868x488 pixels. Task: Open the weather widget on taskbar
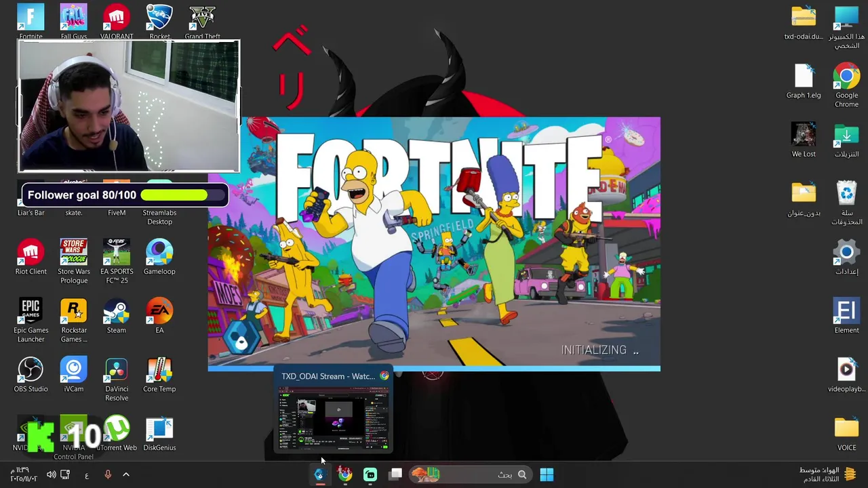[x=827, y=474]
